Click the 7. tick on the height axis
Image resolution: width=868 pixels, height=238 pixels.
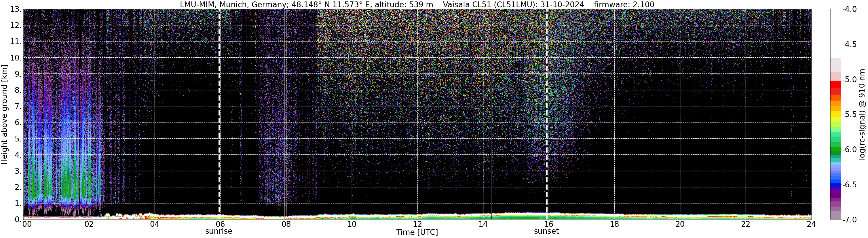point(18,106)
